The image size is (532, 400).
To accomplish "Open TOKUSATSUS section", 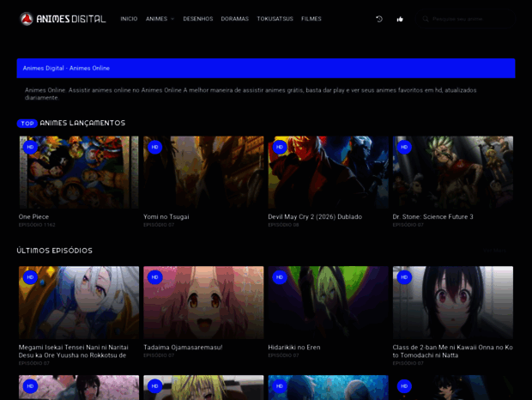I will coord(275,19).
